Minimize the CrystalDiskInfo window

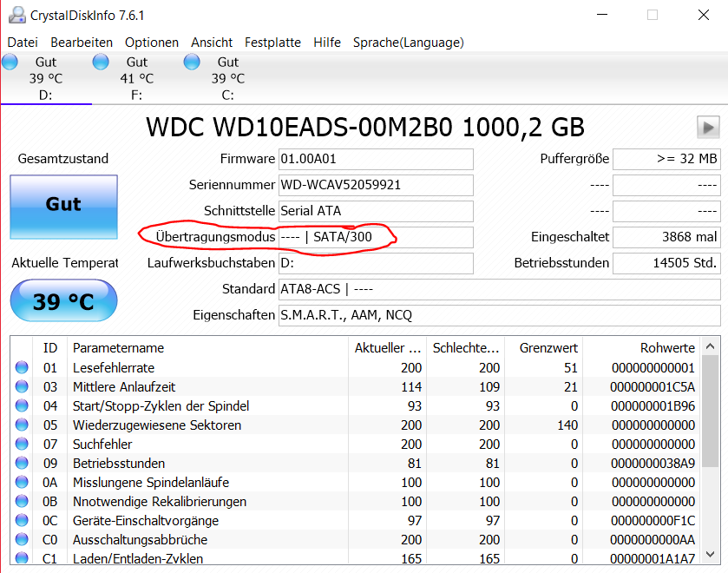[602, 15]
